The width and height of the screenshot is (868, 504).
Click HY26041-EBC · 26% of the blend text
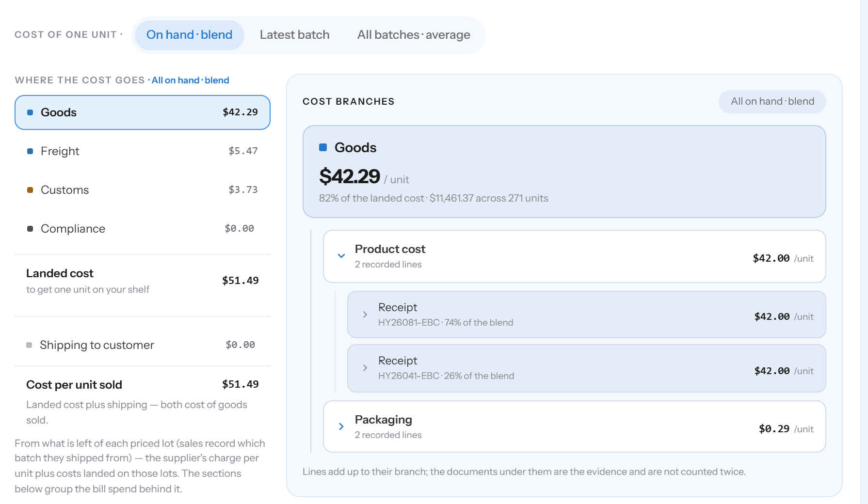pos(446,376)
